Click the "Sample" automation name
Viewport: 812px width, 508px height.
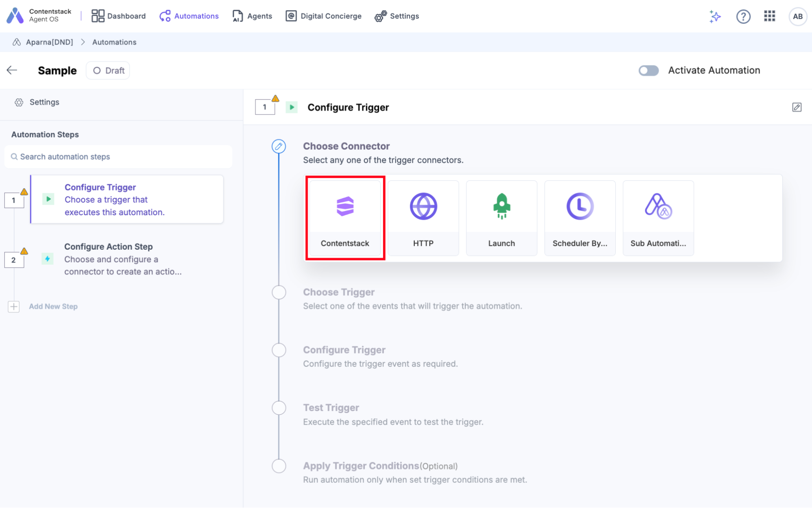57,71
